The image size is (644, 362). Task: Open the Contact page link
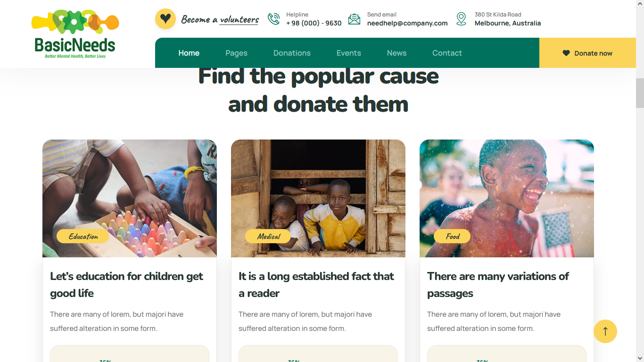[x=447, y=53]
